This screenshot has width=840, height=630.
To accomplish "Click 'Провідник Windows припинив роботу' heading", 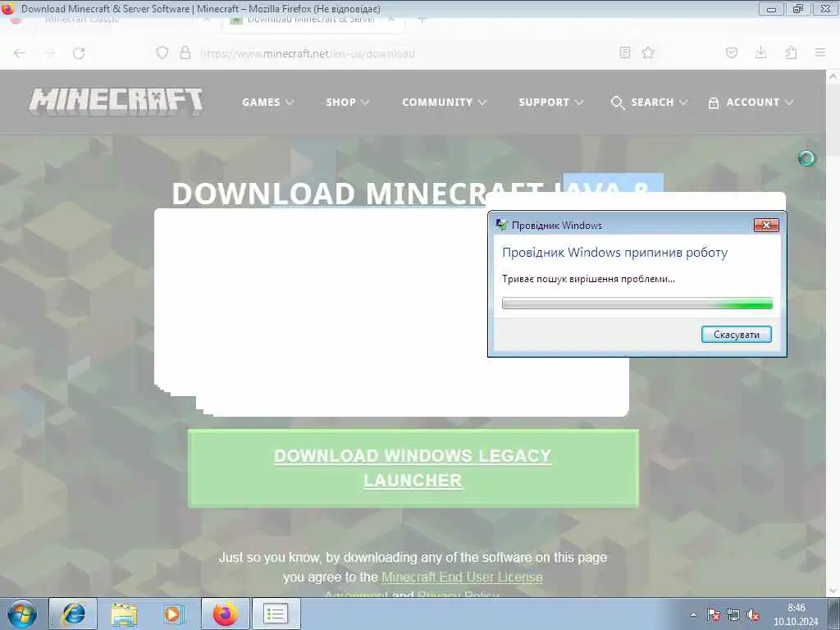I will tap(614, 253).
